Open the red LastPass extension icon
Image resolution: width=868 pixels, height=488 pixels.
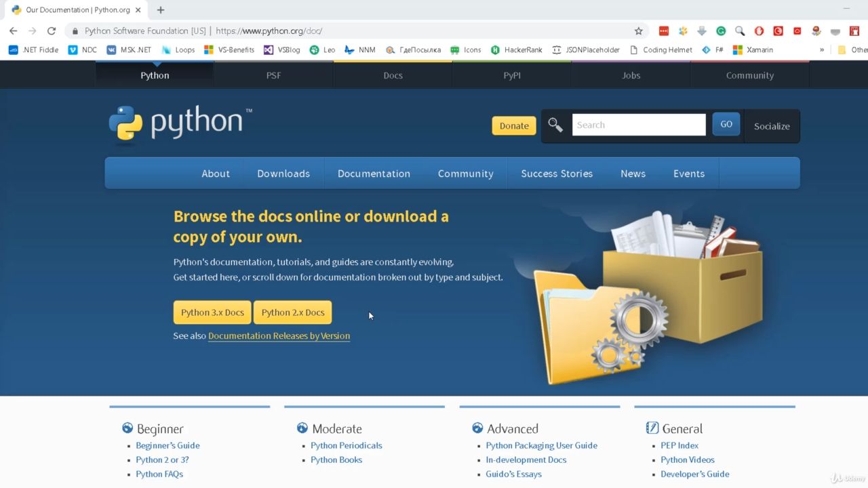click(x=664, y=30)
